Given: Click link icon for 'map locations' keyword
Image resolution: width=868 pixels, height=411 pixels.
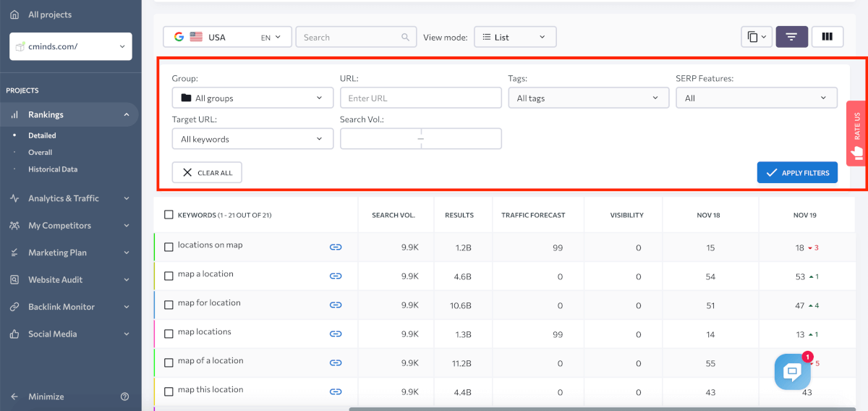Looking at the screenshot, I should (336, 334).
